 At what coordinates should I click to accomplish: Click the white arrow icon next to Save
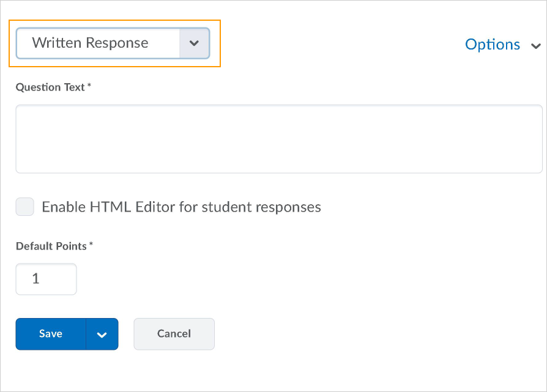tap(102, 335)
